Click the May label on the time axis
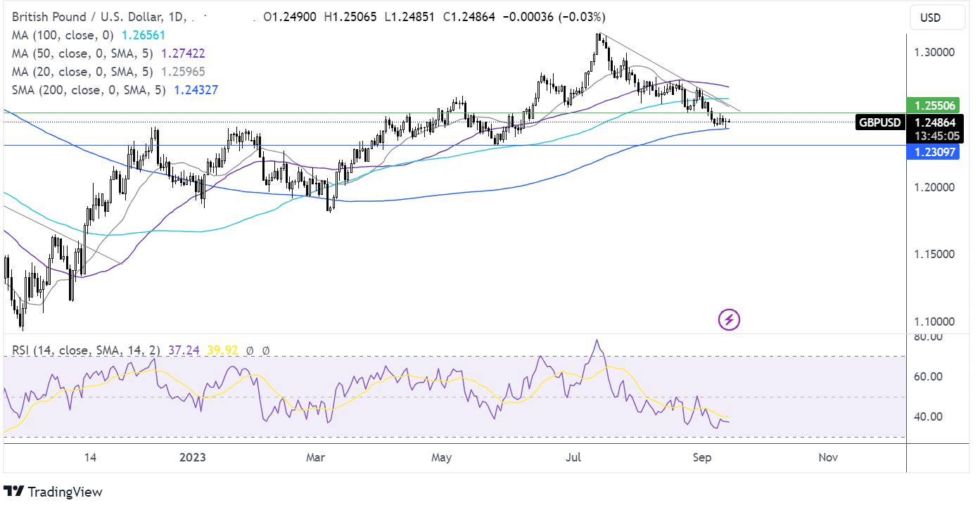Screen dimensions: 980x510 (x=441, y=458)
